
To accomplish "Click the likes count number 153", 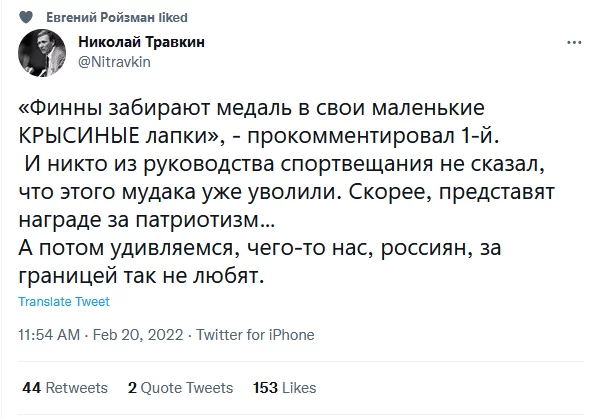I will [x=265, y=388].
